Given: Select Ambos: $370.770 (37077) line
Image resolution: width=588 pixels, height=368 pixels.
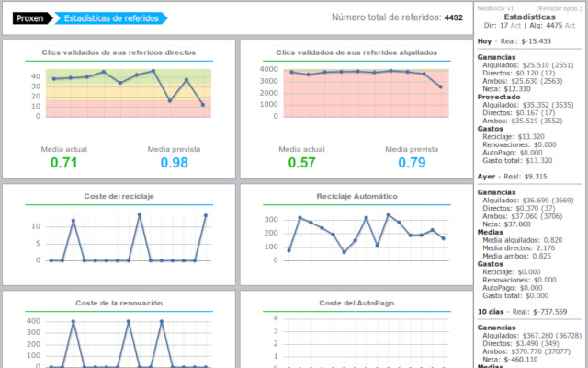Looking at the screenshot, I should pyautogui.click(x=526, y=351).
